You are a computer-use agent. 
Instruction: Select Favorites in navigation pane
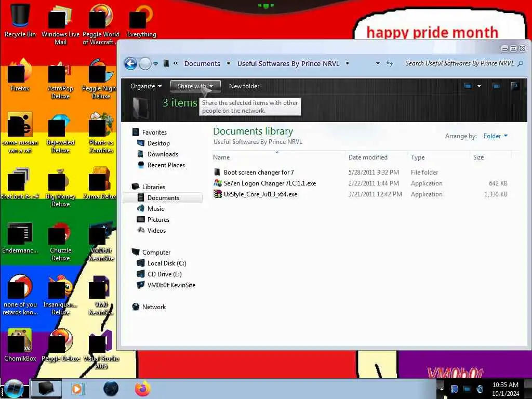[x=154, y=132]
